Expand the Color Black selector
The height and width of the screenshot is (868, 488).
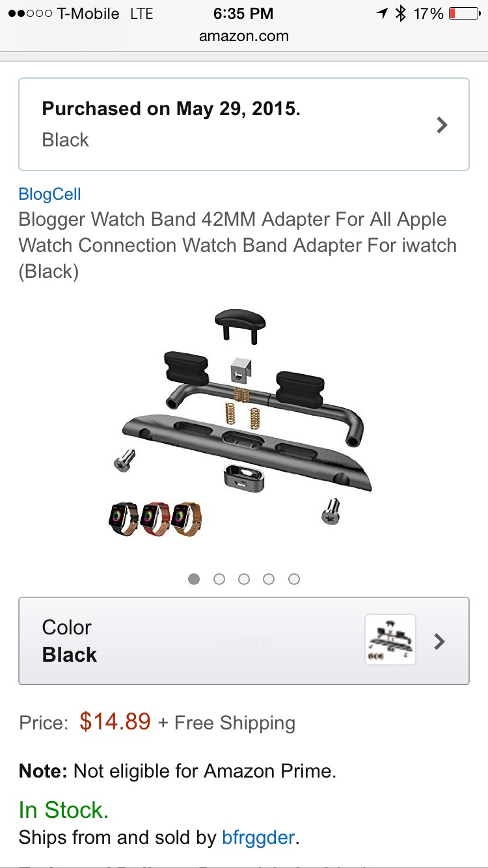point(244,641)
